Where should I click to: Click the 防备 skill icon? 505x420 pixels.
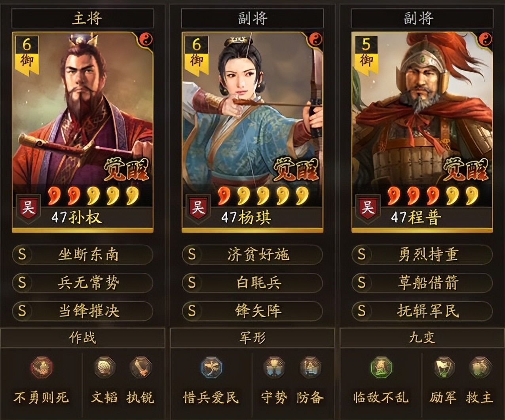[310, 368]
